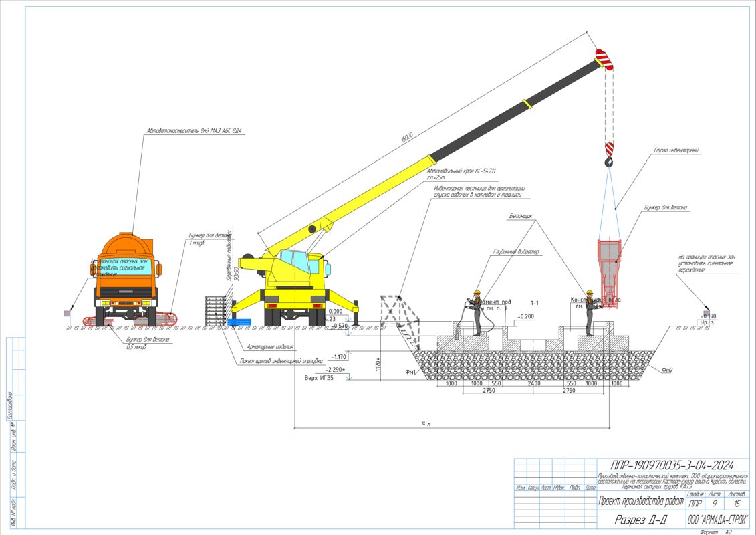Click the worker holding the vibrator hose

click(476, 312)
